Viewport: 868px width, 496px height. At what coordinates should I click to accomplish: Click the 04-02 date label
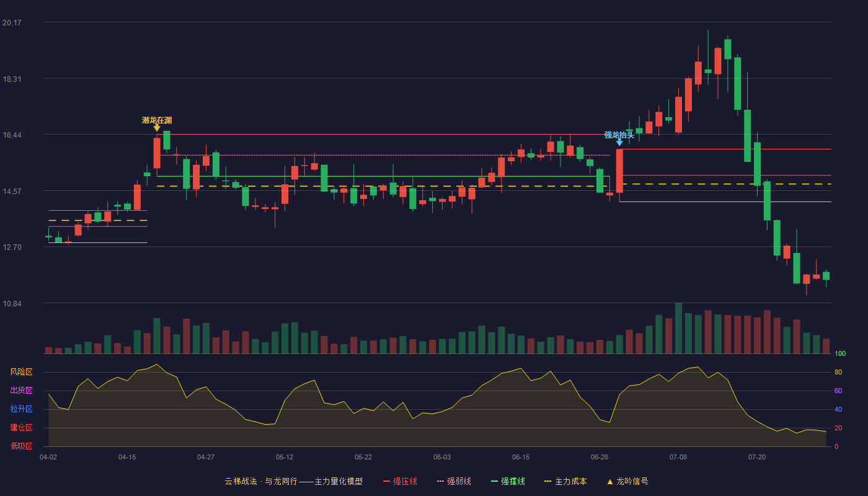click(48, 457)
